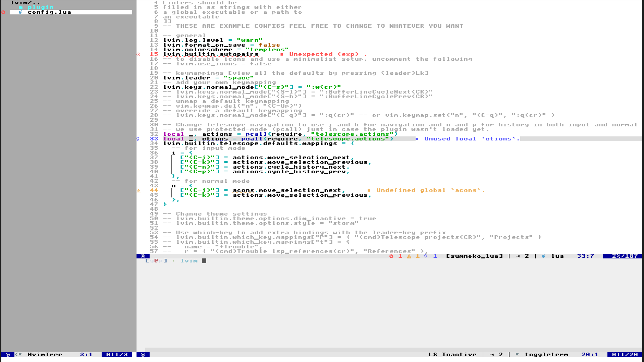Click the Lua filetype icon in statusline
Viewport: 644px width, 362px height.
(543, 256)
